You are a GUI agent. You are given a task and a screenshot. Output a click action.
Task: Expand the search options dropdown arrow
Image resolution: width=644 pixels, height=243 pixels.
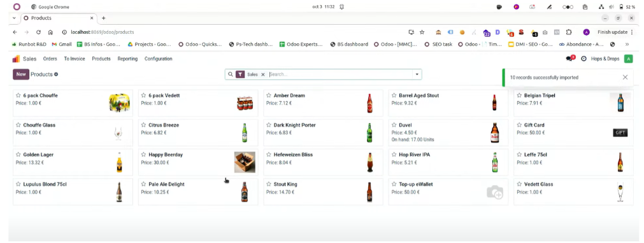pyautogui.click(x=417, y=74)
